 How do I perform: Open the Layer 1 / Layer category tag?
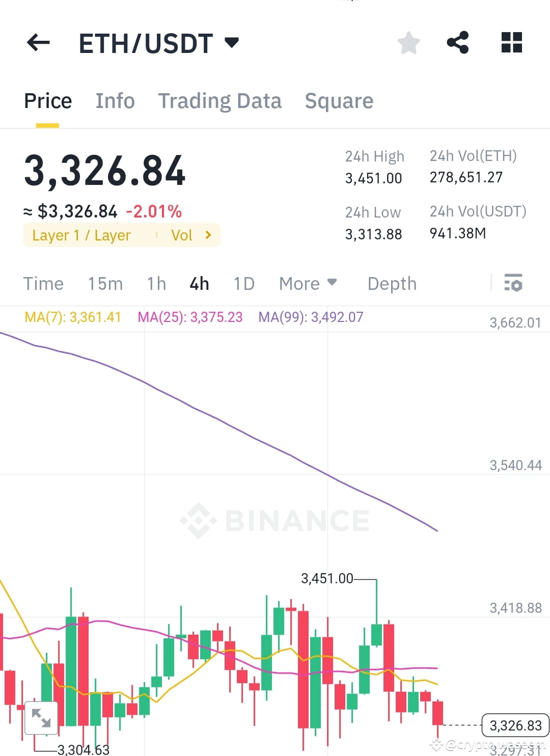pyautogui.click(x=81, y=235)
